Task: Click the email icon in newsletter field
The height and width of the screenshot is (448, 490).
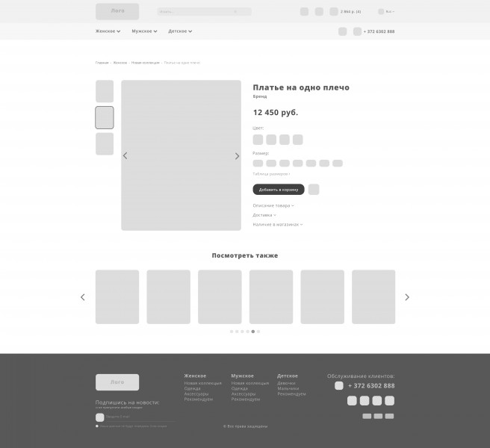Action: tap(99, 417)
